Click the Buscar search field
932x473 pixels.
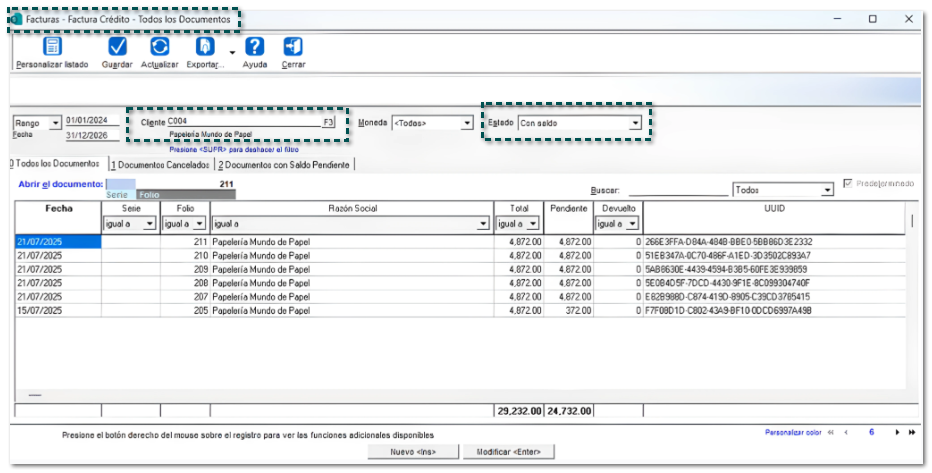tap(676, 190)
